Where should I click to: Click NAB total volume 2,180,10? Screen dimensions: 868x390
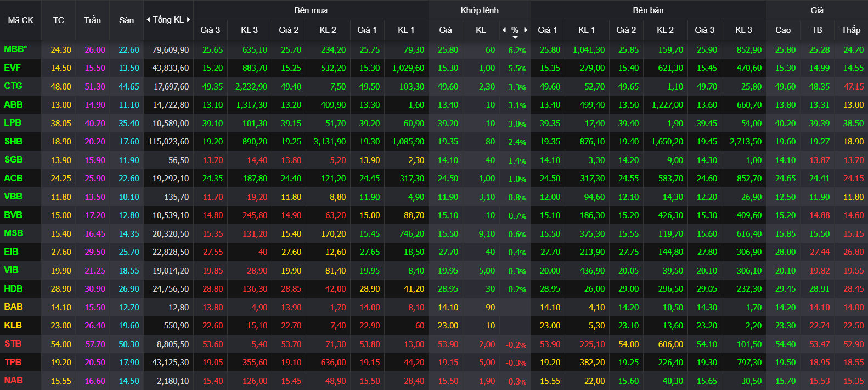coord(172,381)
